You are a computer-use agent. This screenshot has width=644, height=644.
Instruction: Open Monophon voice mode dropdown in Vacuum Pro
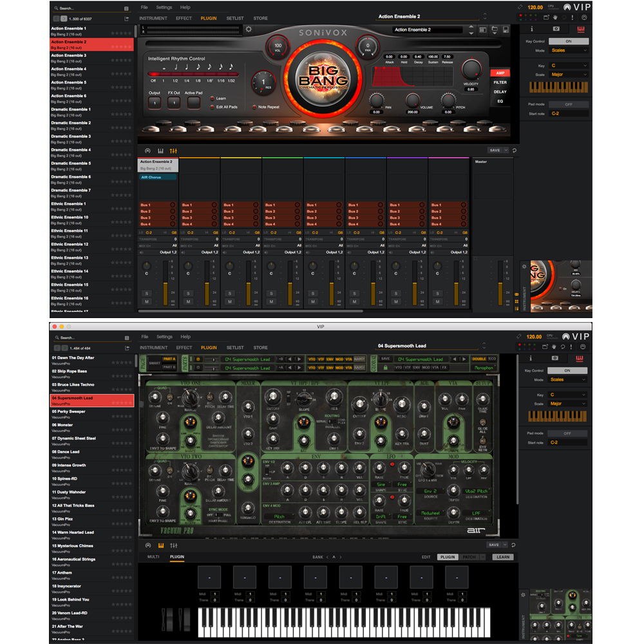click(x=484, y=368)
